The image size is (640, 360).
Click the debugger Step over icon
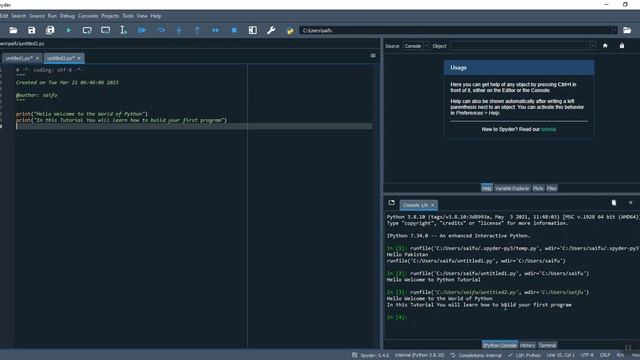(x=160, y=30)
